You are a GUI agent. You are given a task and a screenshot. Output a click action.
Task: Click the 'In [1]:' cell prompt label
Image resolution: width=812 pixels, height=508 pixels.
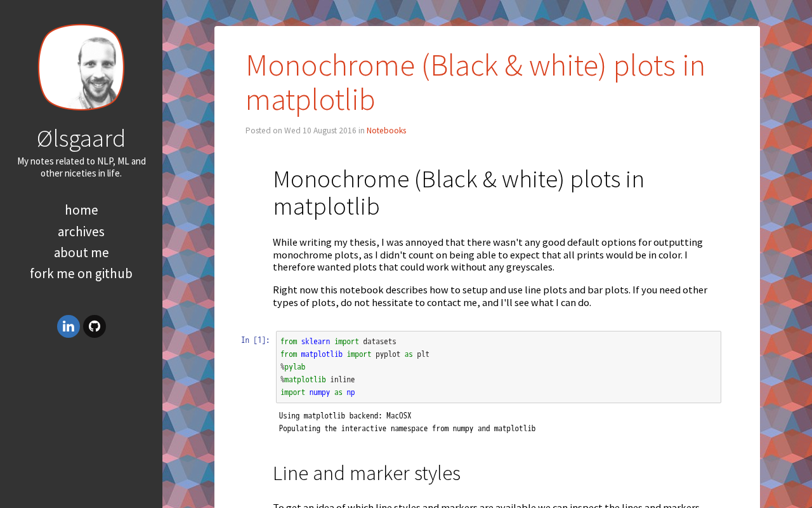point(255,340)
